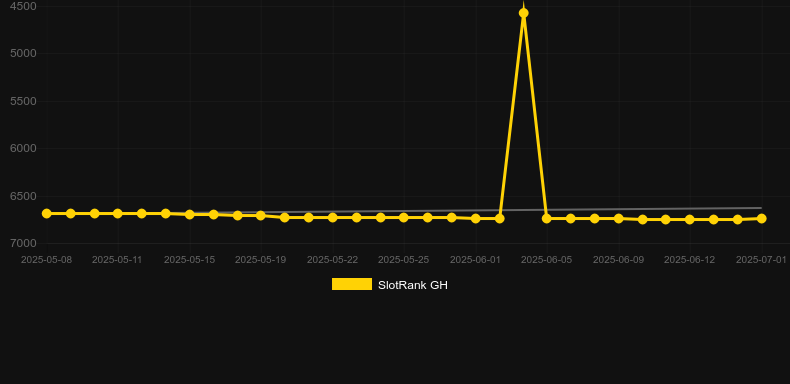Click the data point above 2025-06-01
790x384 pixels.
[475, 218]
